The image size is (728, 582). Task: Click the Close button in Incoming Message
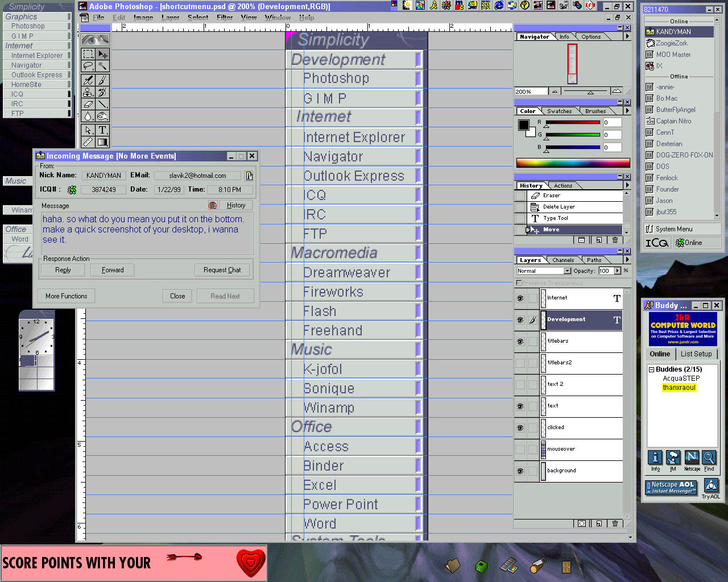177,296
